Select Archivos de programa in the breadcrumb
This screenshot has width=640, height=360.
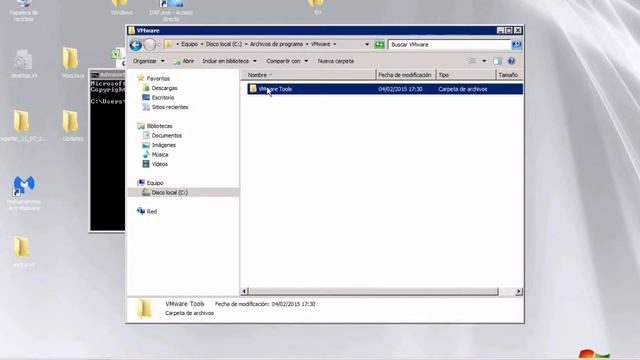[x=276, y=44]
